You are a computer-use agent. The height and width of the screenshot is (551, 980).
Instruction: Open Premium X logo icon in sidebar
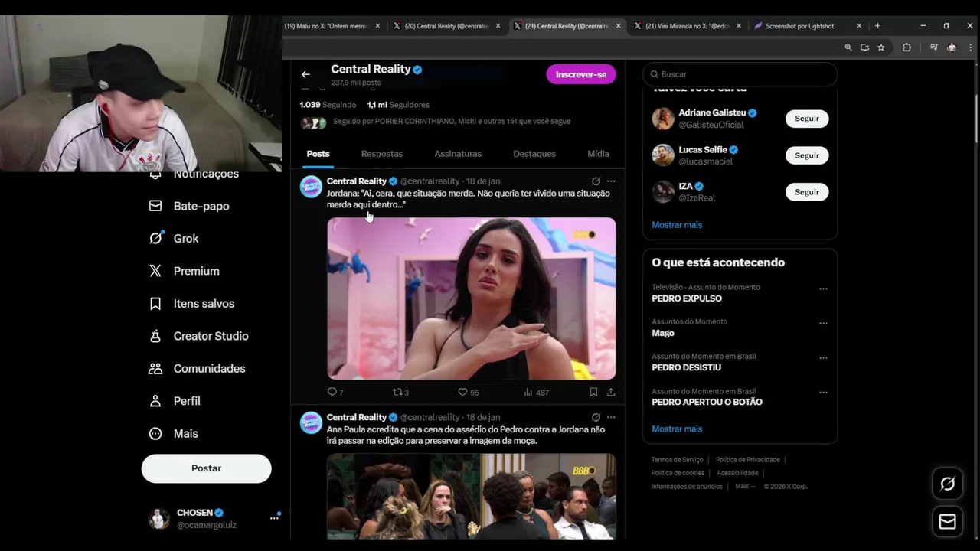point(155,271)
